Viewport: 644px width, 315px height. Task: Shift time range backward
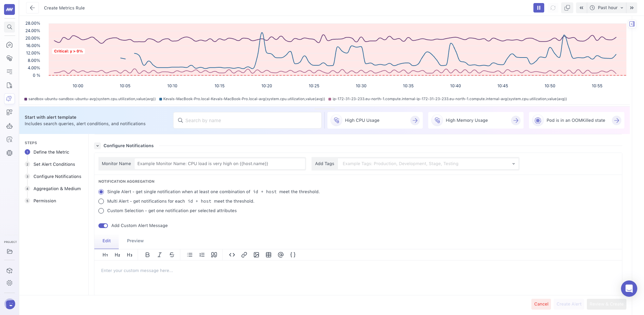pos(581,8)
